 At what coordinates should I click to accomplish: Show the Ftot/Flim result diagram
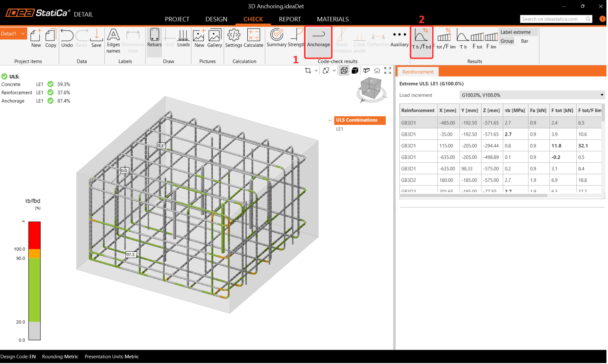[x=444, y=39]
